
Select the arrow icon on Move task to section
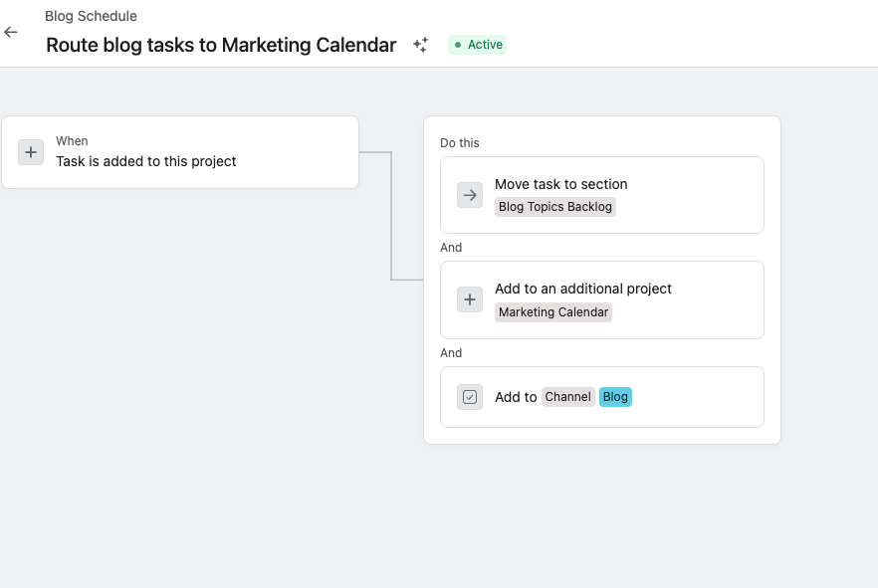pos(469,195)
